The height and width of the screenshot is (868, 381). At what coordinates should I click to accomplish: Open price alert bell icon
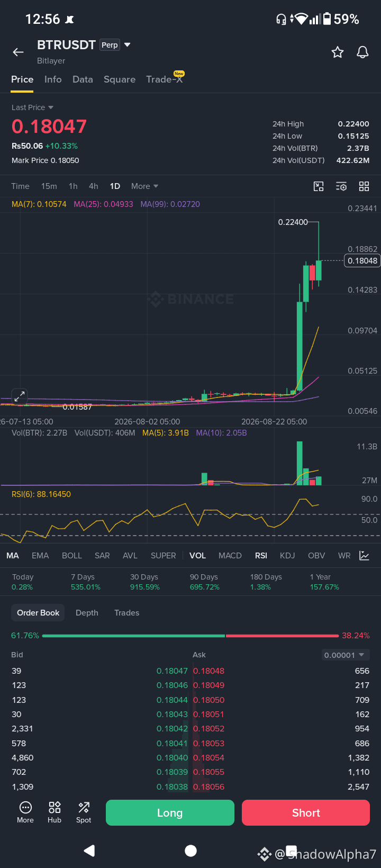[x=362, y=52]
